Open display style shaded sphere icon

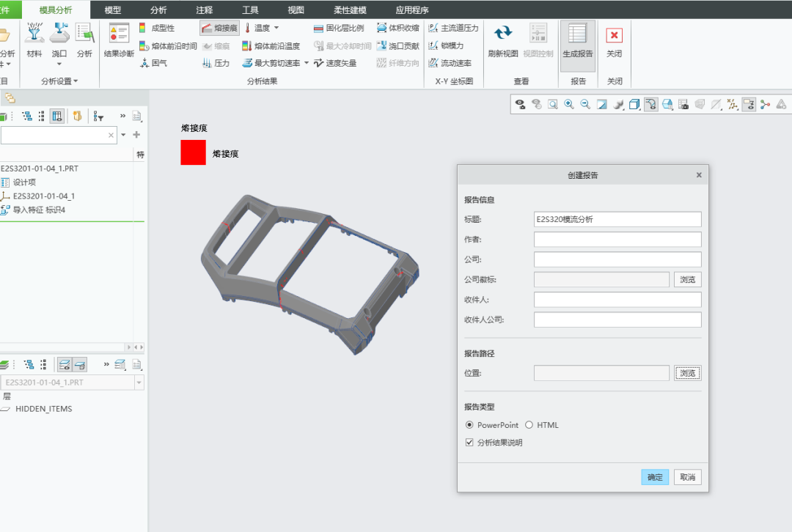coord(617,105)
